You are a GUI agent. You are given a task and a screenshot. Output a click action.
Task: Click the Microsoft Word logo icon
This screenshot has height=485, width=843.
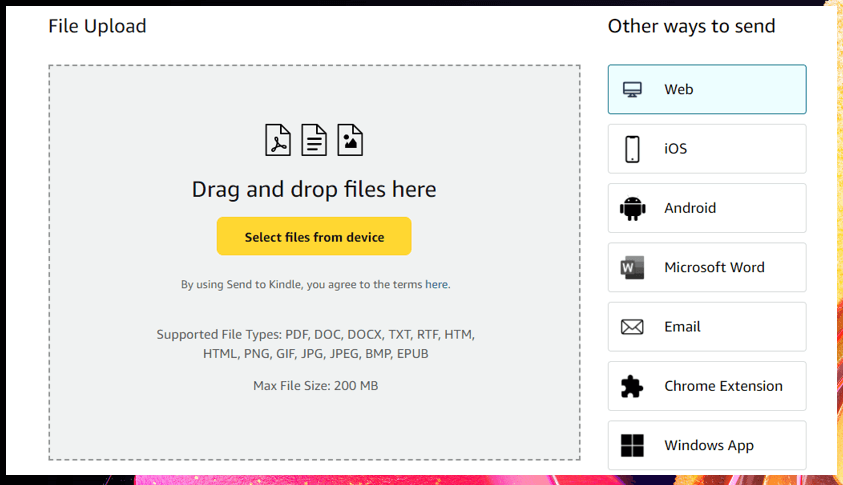pyautogui.click(x=632, y=267)
